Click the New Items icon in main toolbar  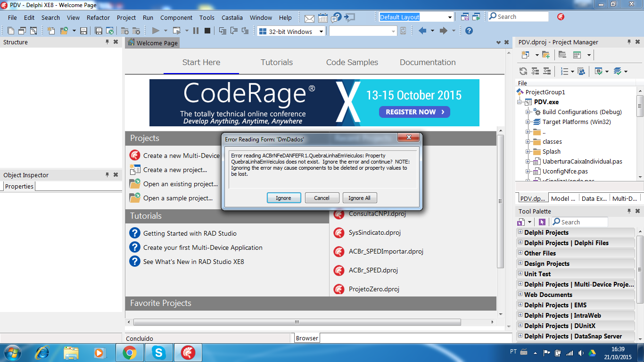click(x=52, y=31)
